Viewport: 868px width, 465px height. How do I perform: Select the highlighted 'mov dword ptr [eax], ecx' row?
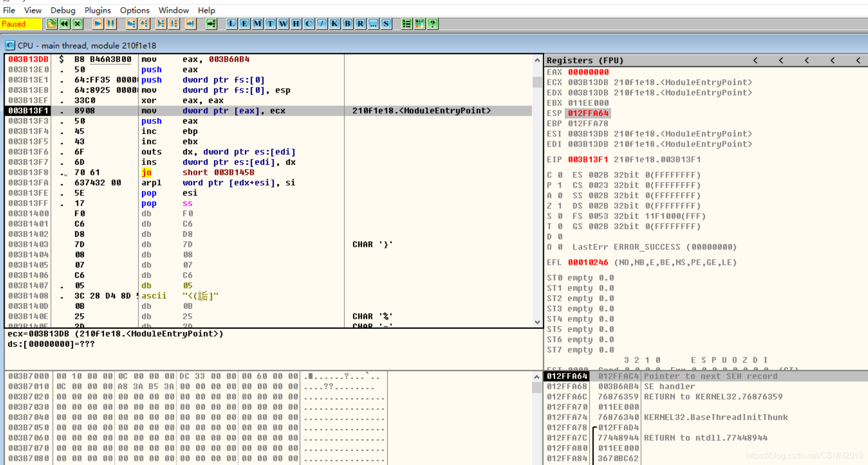tap(268, 111)
